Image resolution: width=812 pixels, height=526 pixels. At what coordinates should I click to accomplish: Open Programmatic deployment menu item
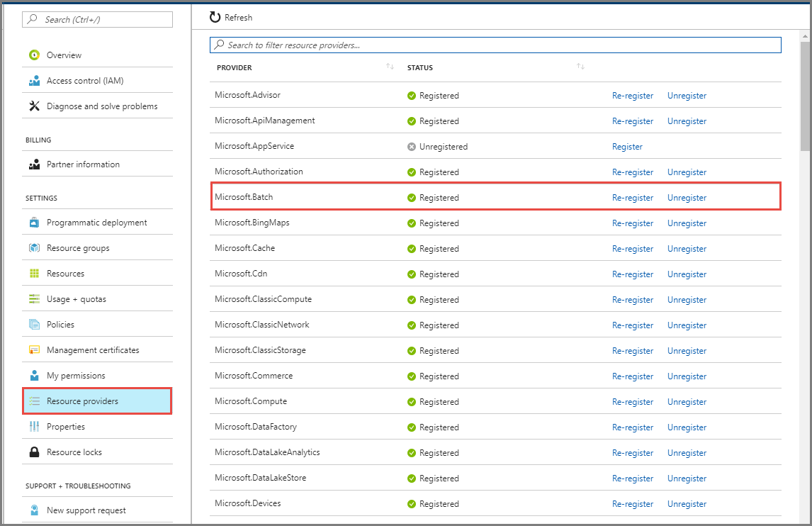click(96, 223)
